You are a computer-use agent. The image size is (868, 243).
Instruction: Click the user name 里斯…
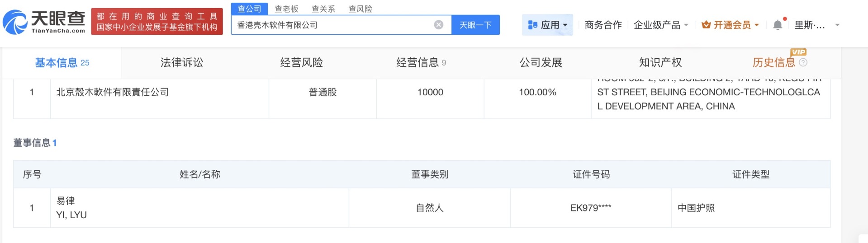(x=810, y=25)
